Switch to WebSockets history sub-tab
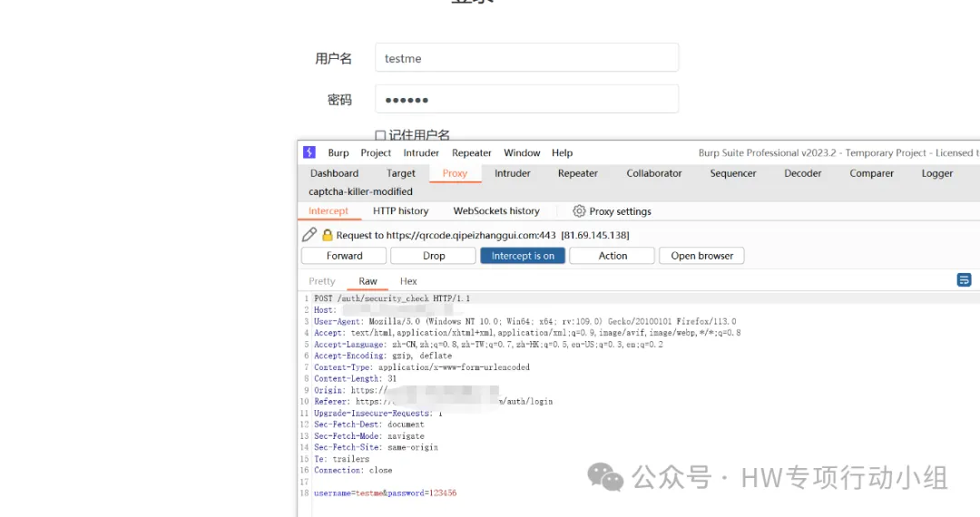 (x=496, y=211)
